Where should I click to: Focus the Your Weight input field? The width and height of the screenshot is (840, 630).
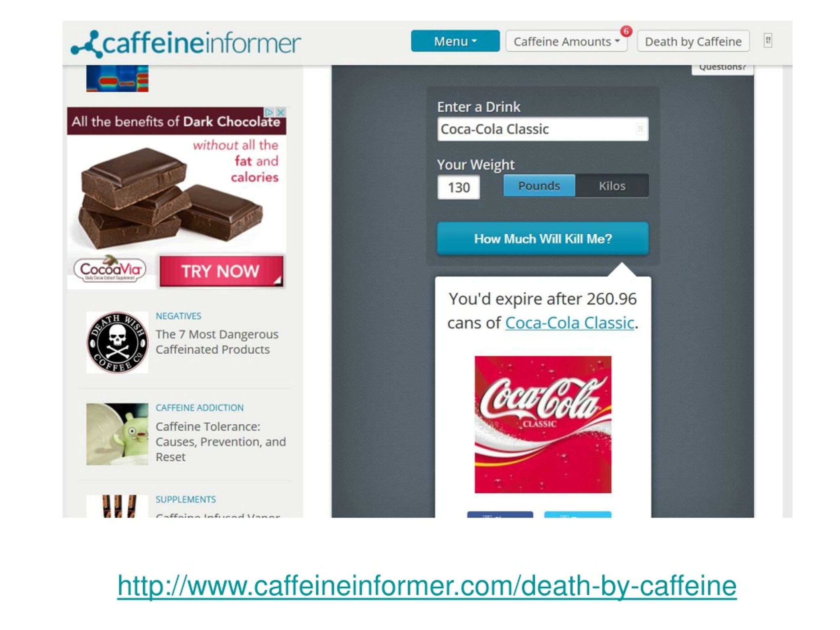pyautogui.click(x=459, y=187)
